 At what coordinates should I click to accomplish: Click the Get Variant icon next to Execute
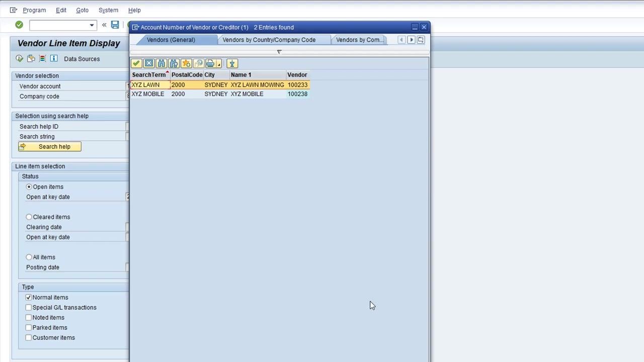point(31,59)
